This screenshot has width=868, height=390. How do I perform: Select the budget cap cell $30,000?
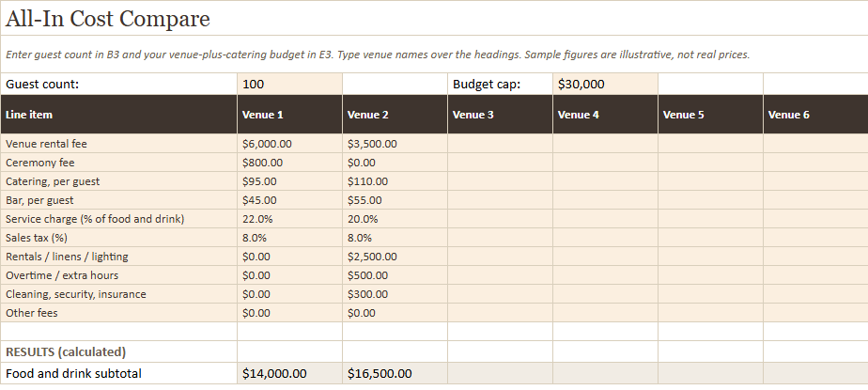pyautogui.click(x=605, y=85)
